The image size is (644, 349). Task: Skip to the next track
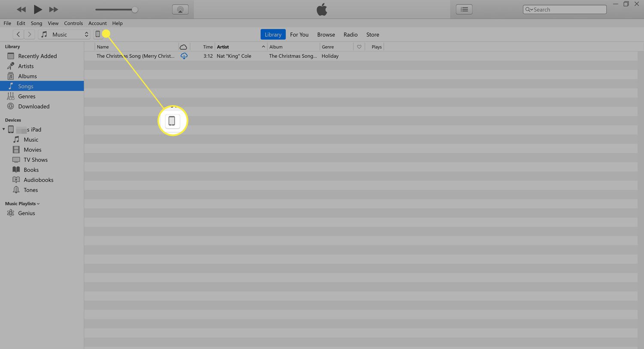(x=54, y=9)
